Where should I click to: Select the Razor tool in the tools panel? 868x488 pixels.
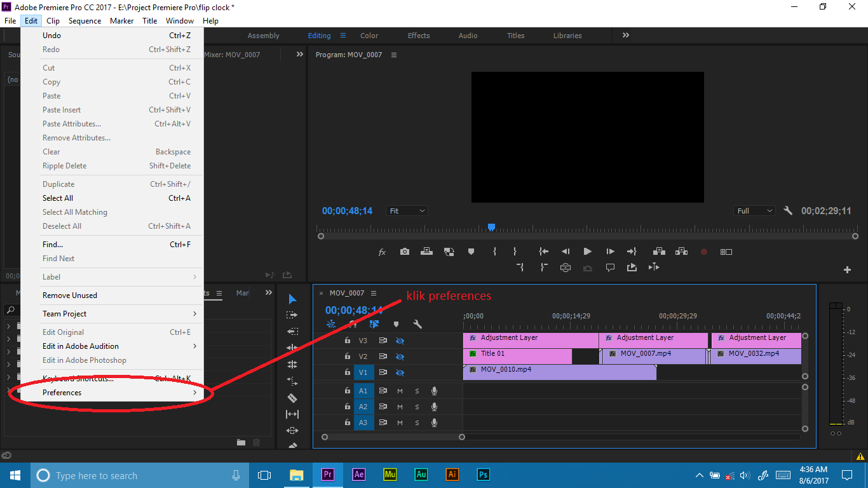[x=292, y=398]
